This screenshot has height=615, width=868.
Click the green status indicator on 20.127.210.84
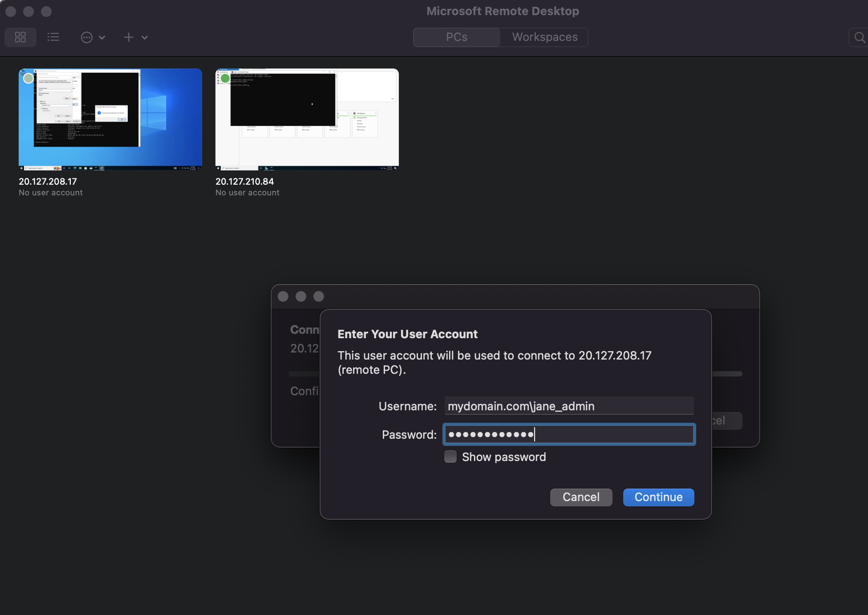tap(225, 78)
